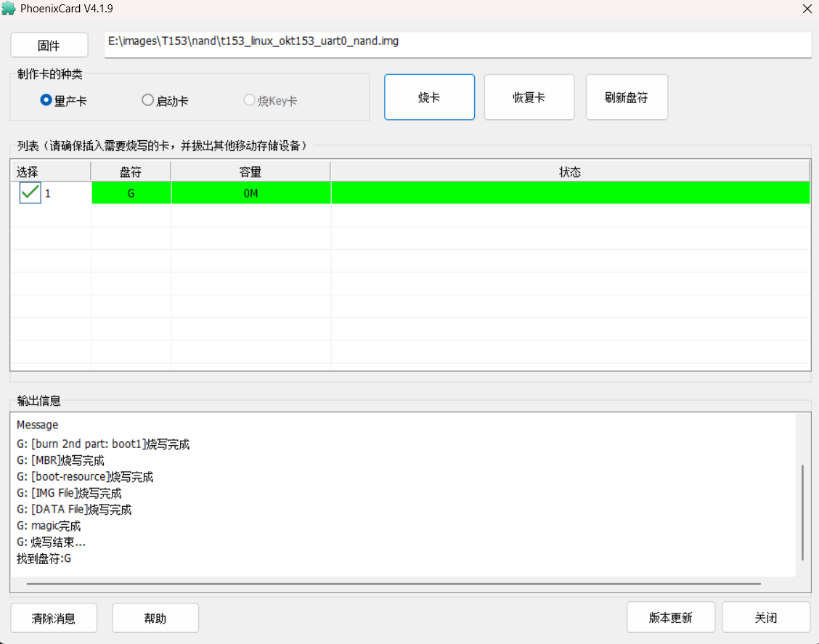Screen dimensions: 819x644
Task: Select the 烧Key卡 radio option
Action: [249, 101]
